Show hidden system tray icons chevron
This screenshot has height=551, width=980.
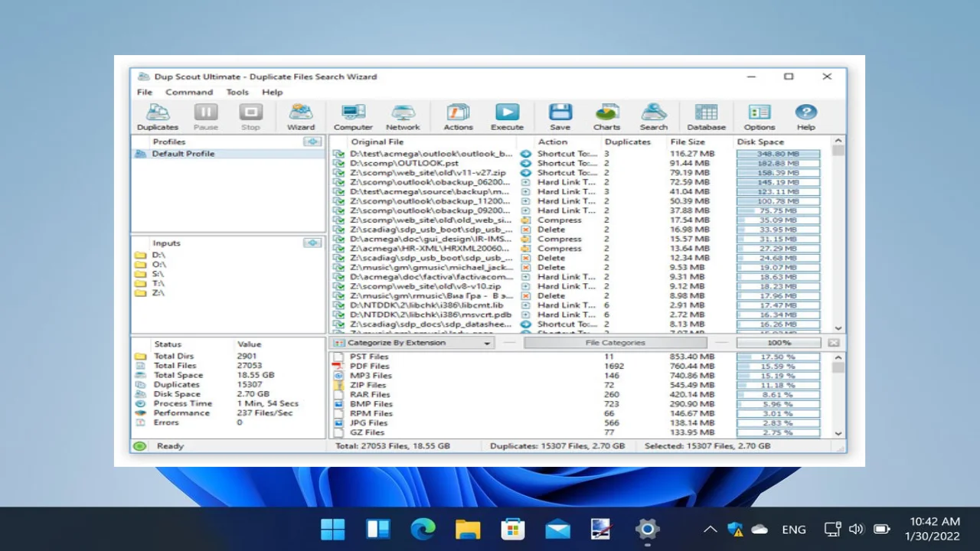[x=710, y=529]
